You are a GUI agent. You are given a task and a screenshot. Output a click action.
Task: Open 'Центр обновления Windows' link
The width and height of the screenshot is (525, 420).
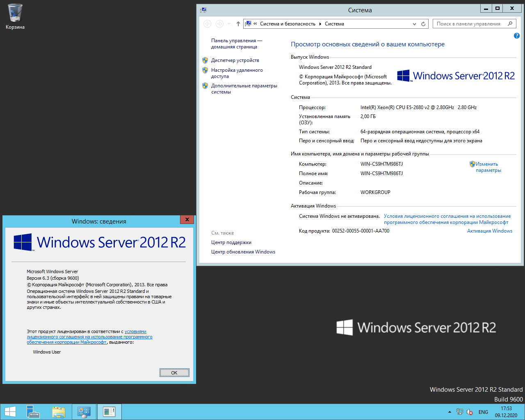click(243, 252)
